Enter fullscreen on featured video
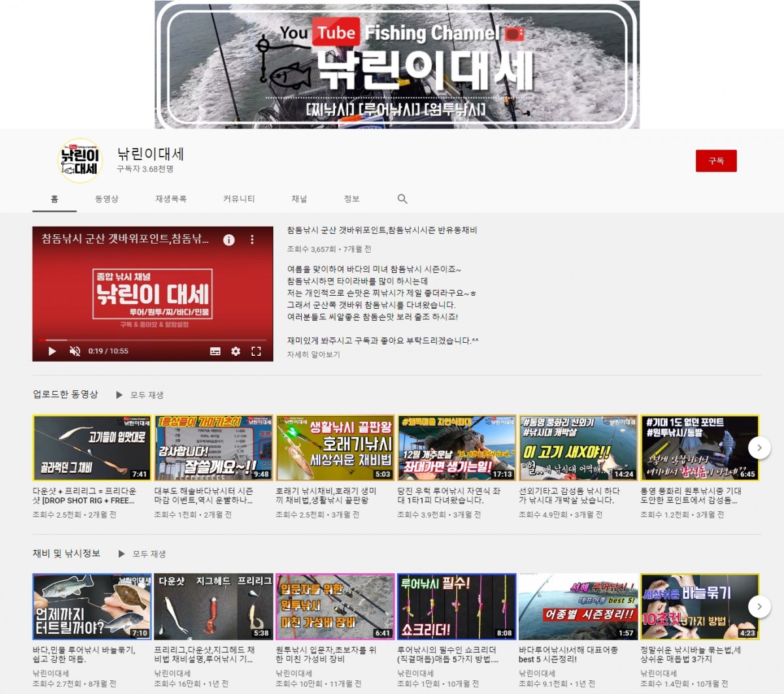 (256, 351)
